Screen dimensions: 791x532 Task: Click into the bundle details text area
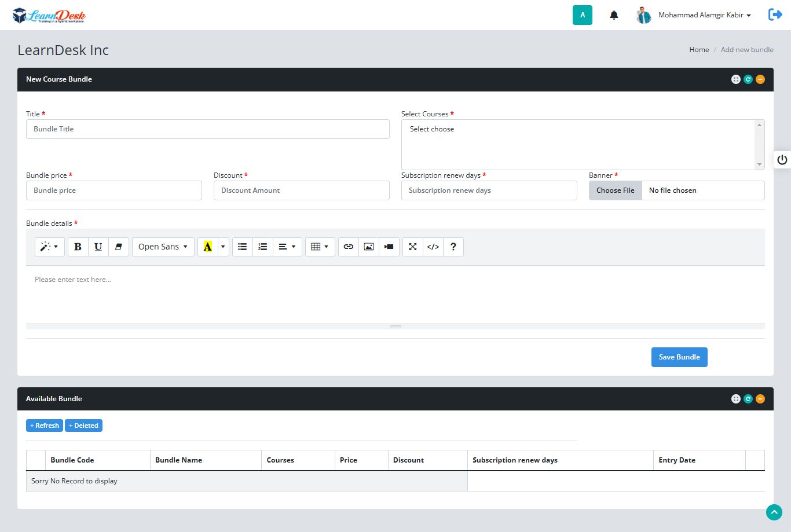click(395, 295)
